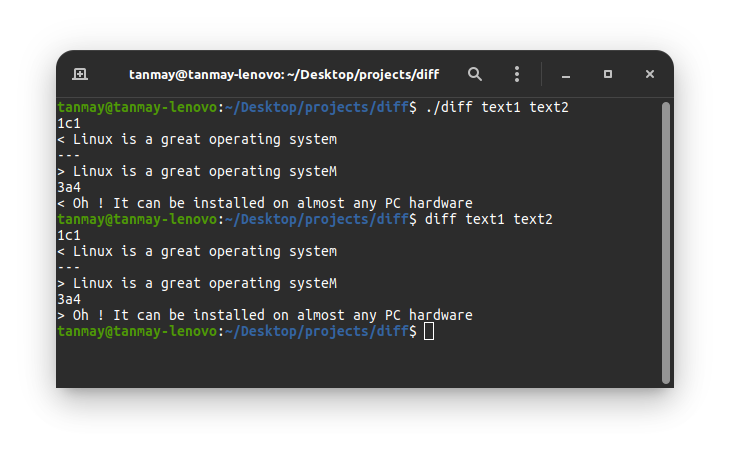Viewport: 730px width, 450px height.
Task: Maximize the terminal window
Action: tap(608, 74)
